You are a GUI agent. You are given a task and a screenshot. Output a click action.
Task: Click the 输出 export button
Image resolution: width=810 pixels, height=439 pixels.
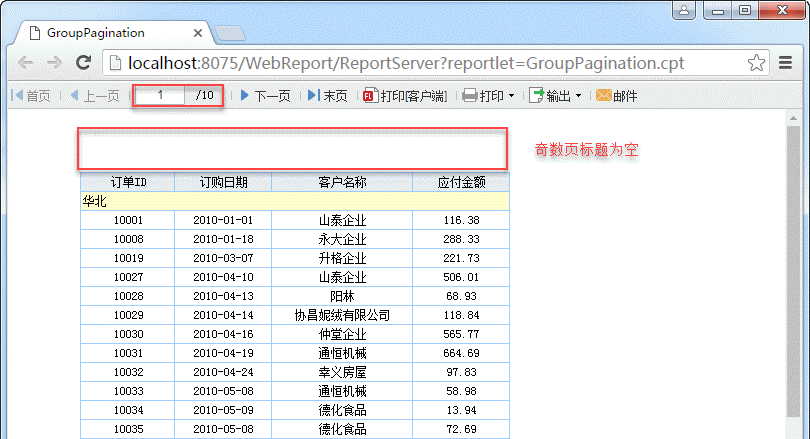[550, 96]
